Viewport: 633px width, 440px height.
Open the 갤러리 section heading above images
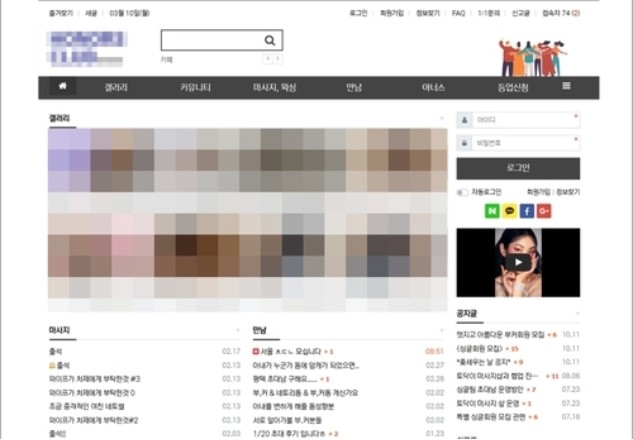tap(59, 118)
